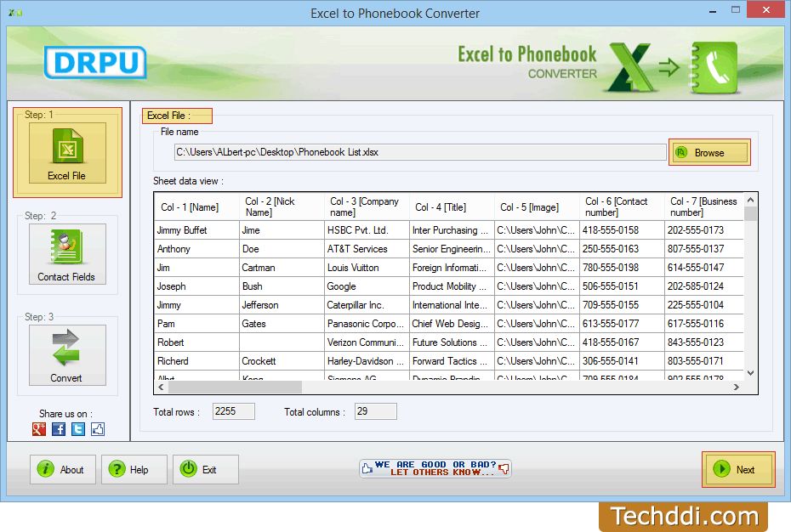Select the business number '202-585-0124'

coord(704,286)
